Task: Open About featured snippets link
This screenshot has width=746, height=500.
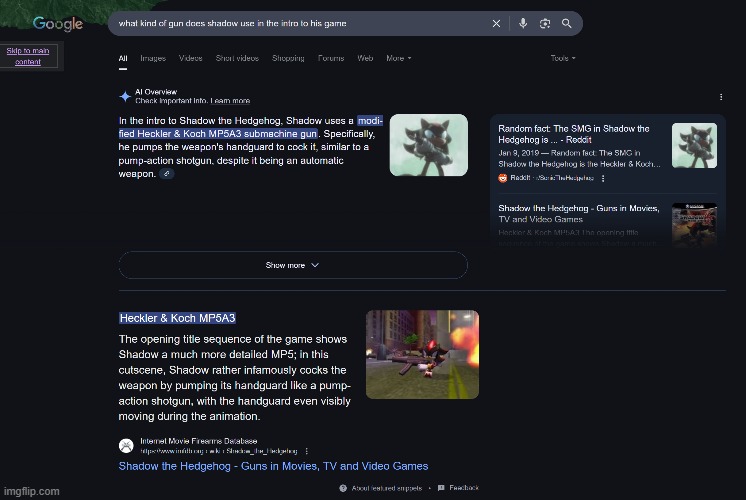Action: (x=386, y=488)
